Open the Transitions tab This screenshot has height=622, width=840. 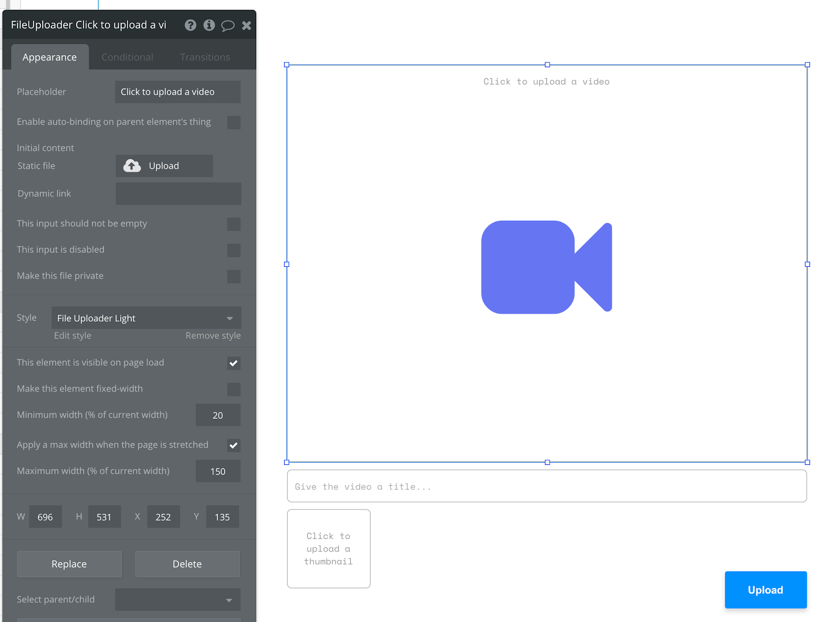tap(205, 57)
